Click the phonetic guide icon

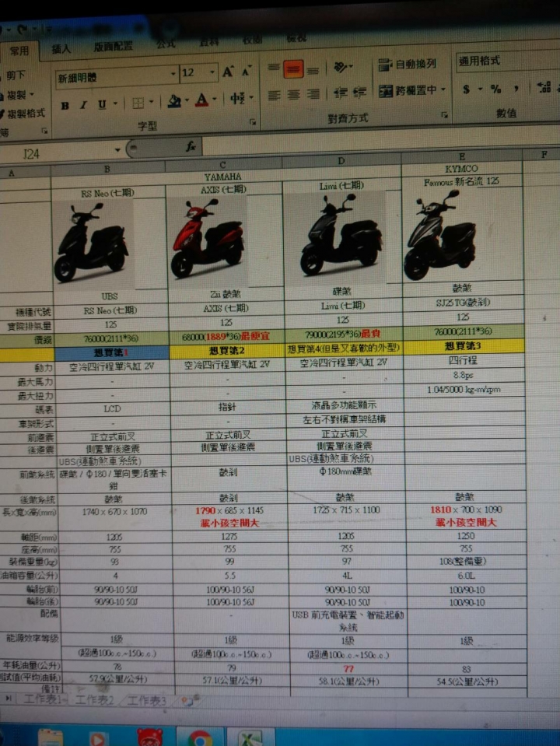(x=237, y=99)
